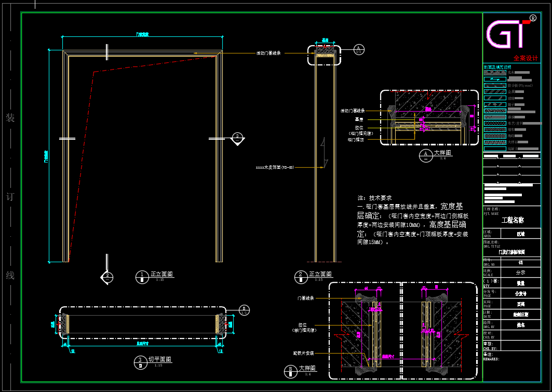Select the detail B callout by plan view
This screenshot has height=392, width=552.
(x=245, y=310)
